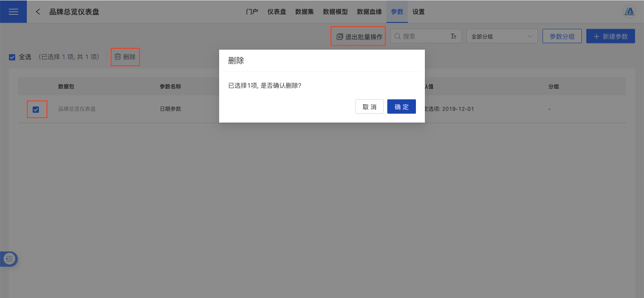
Task: Switch to the 仪表盘 tab
Action: (x=276, y=12)
